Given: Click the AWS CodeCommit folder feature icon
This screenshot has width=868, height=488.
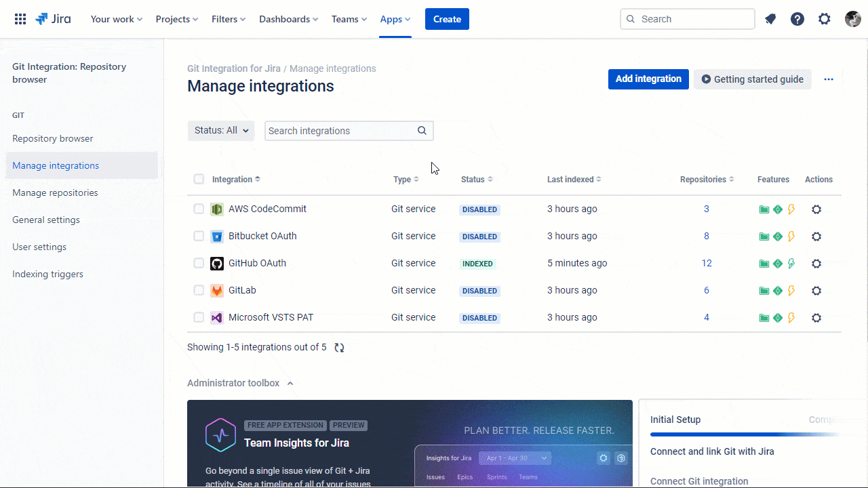Looking at the screenshot, I should click(764, 209).
